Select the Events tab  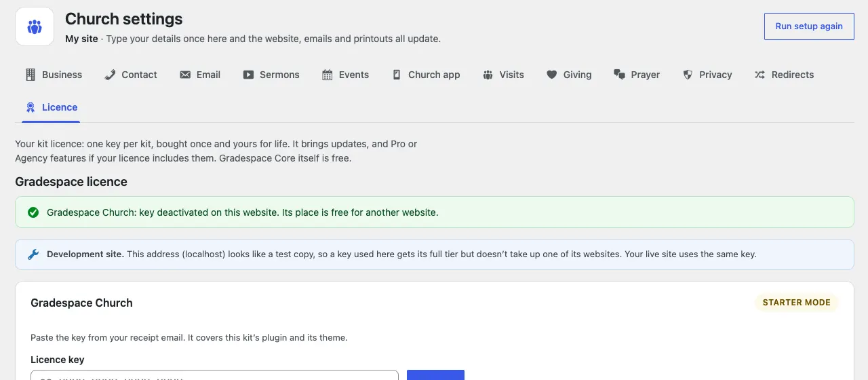pos(346,75)
